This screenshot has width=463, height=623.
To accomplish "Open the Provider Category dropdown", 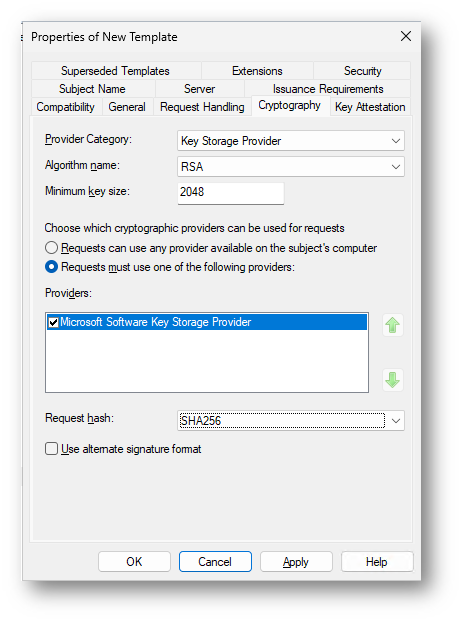I will tap(291, 141).
